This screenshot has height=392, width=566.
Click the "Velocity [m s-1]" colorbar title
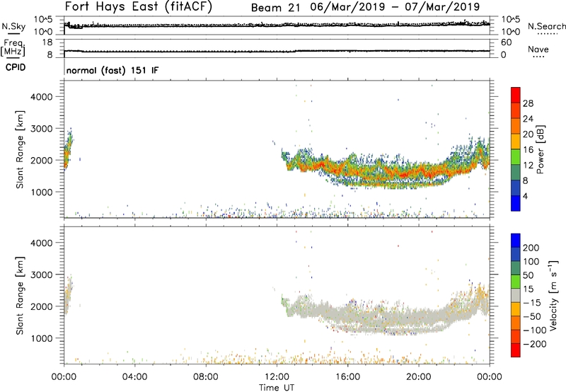point(553,295)
